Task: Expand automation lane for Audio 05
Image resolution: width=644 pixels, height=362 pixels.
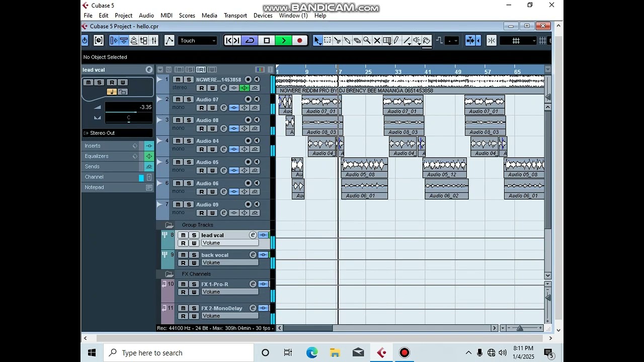Action: click(159, 162)
